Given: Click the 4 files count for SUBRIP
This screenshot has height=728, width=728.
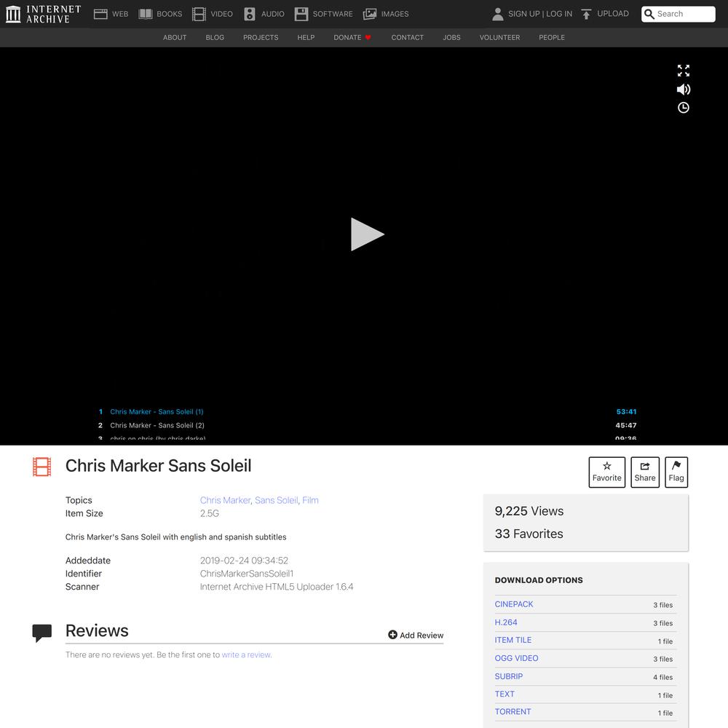Looking at the screenshot, I should click(x=662, y=677).
